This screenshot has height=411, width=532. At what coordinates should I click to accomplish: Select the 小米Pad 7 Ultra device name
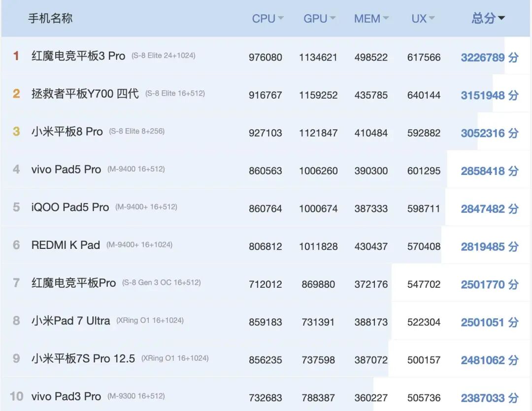[70, 320]
